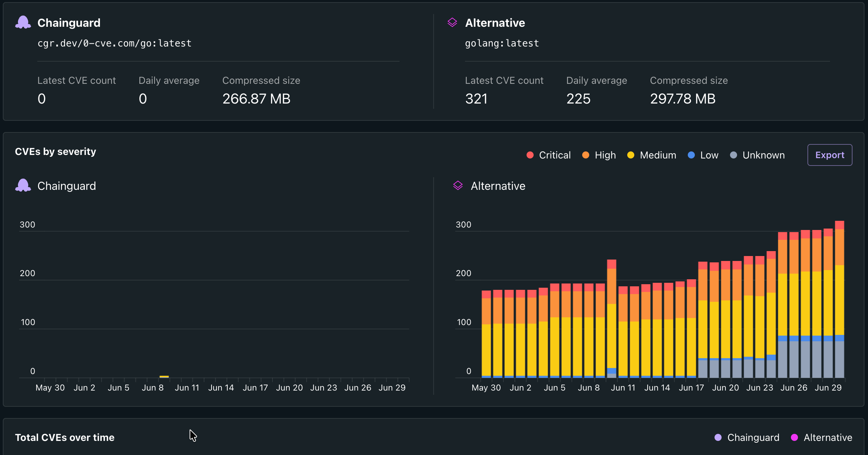The height and width of the screenshot is (455, 868).
Task: Click the tall Jun 10 spike bar
Action: point(612,319)
